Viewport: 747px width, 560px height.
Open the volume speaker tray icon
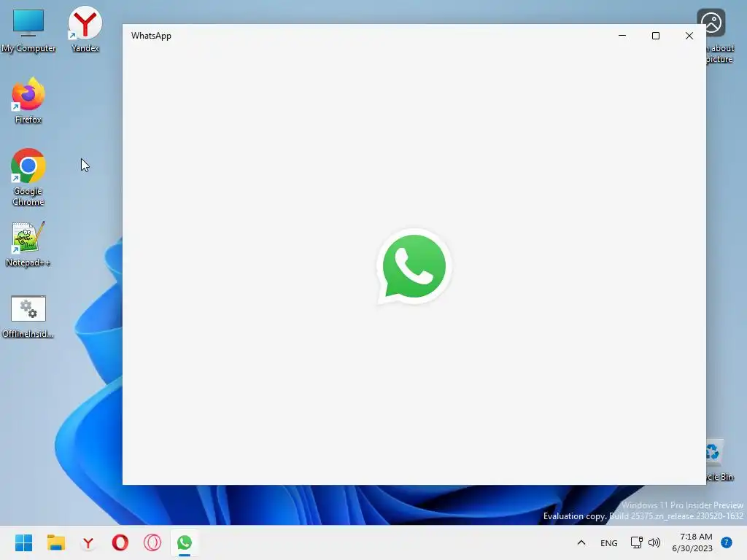point(654,542)
